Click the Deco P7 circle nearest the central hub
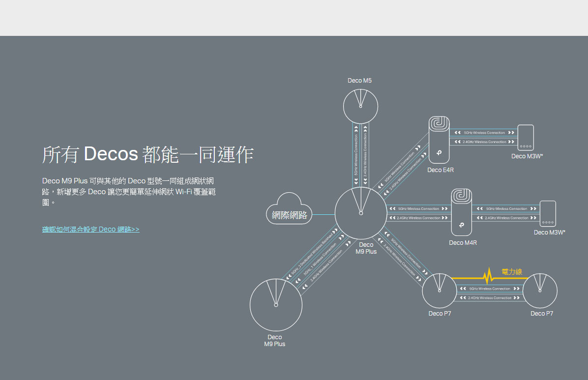The image size is (588, 380). click(x=440, y=291)
